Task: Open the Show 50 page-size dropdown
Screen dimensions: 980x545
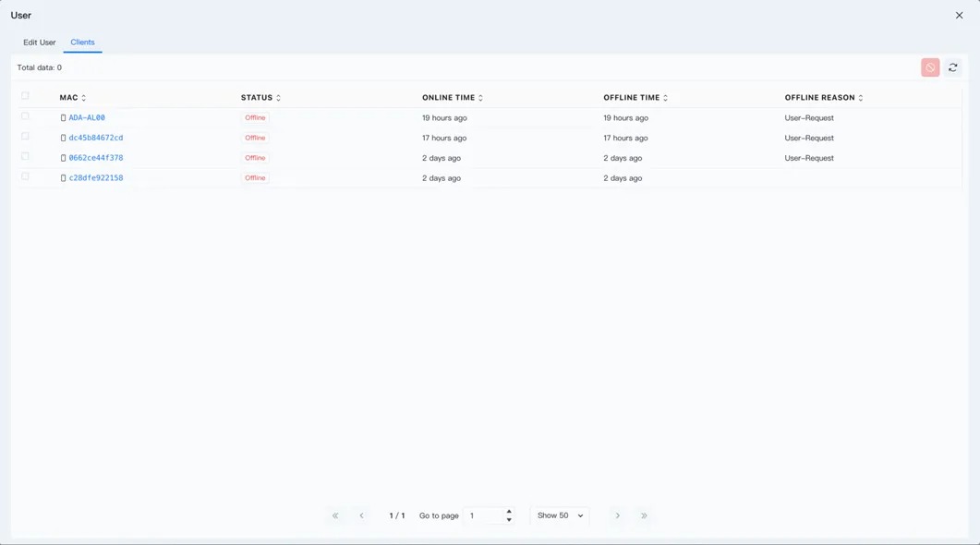Action: click(x=560, y=515)
